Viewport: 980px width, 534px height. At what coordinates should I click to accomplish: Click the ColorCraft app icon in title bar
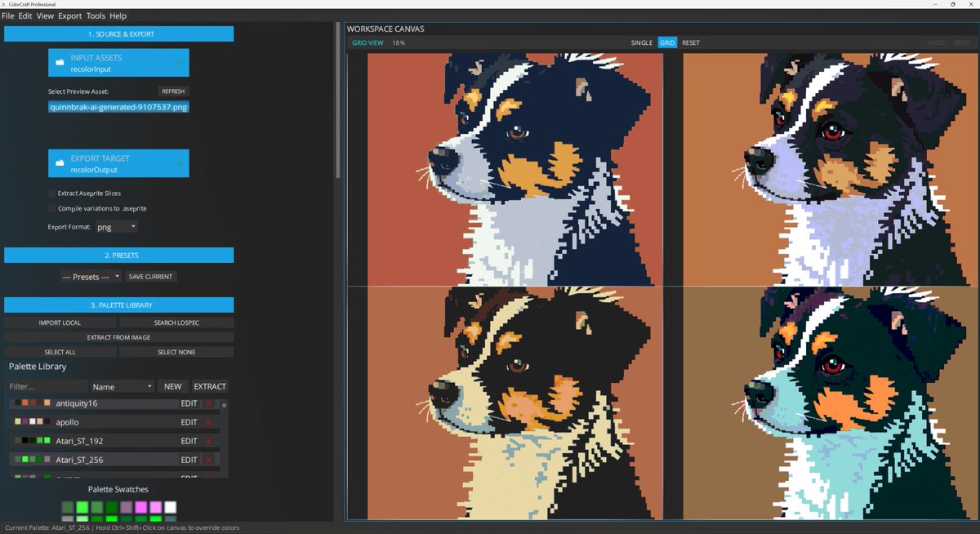[4, 4]
